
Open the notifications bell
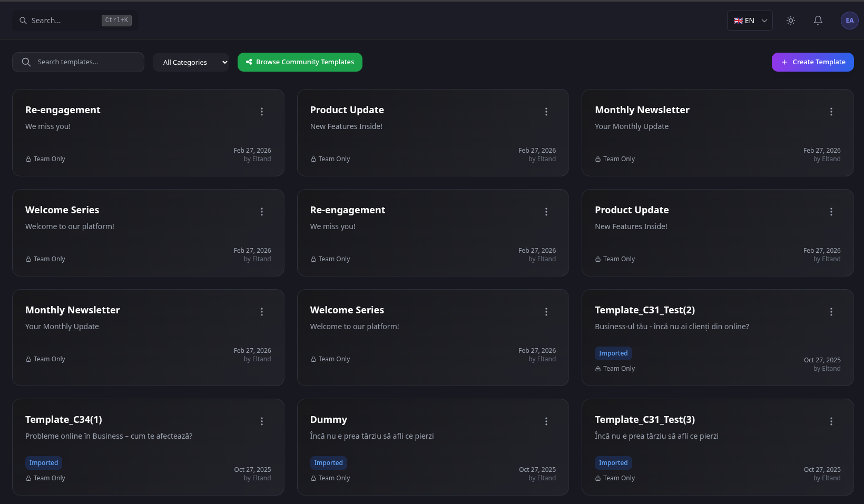(818, 20)
